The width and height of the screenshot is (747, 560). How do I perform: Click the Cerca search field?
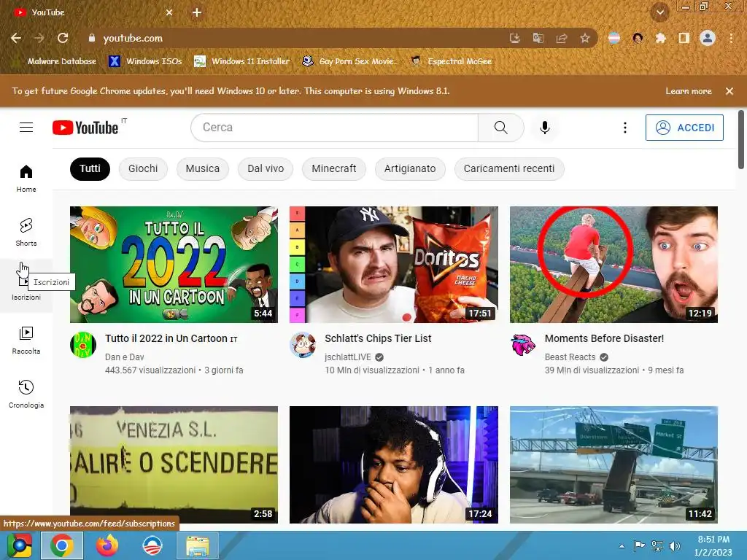[334, 127]
